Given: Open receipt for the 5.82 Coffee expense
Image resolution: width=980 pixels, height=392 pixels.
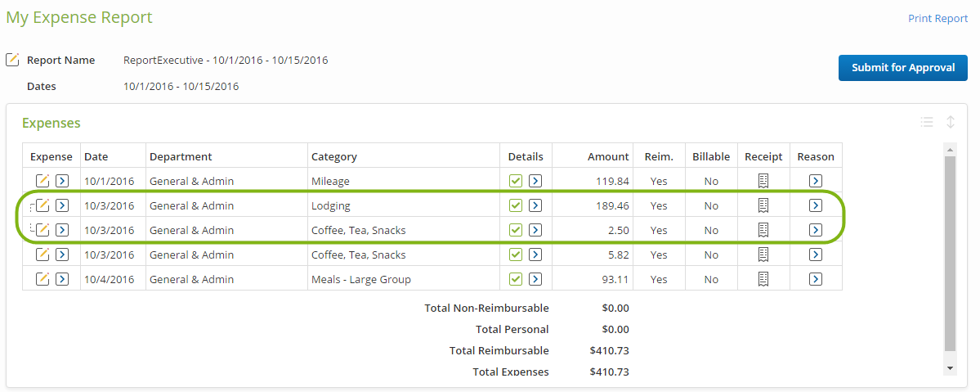Looking at the screenshot, I should pyautogui.click(x=763, y=255).
